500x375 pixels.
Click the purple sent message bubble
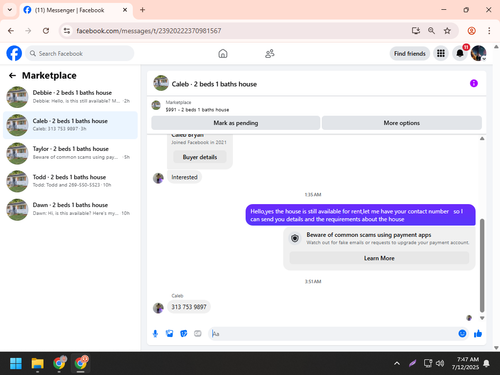pyautogui.click(x=361, y=215)
